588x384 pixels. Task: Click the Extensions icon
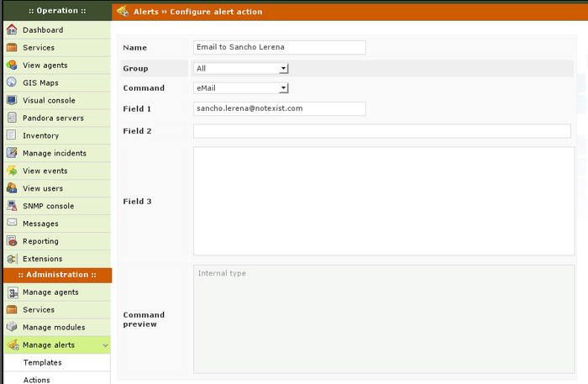[x=12, y=259]
